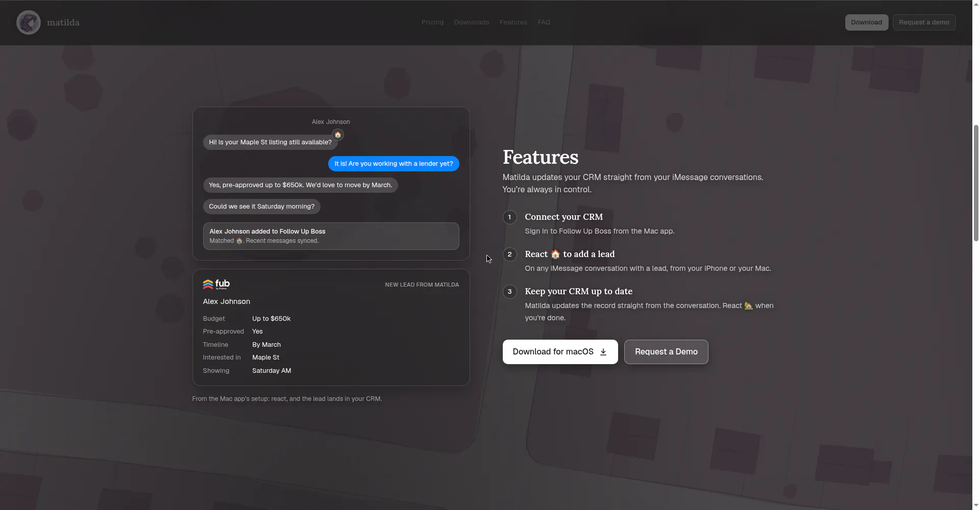Click the 'Alex Johnson added to Follow Up Boss' notification
The width and height of the screenshot is (980, 510).
pyautogui.click(x=331, y=236)
